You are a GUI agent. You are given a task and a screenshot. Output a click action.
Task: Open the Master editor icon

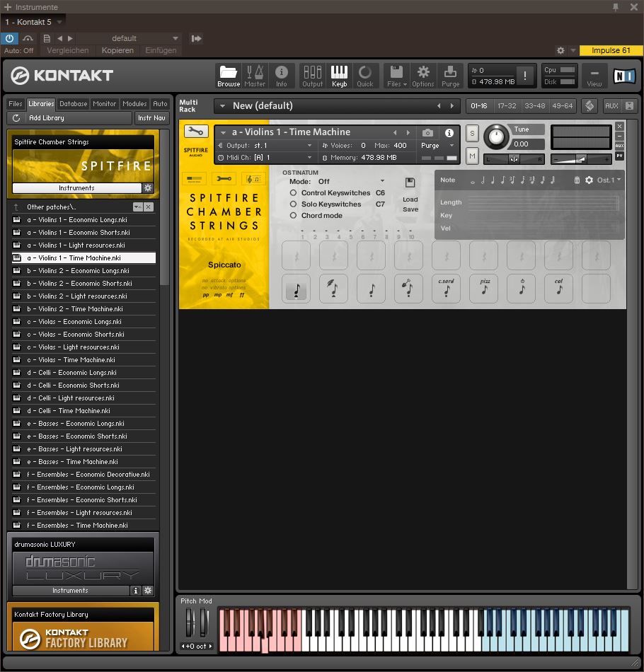[x=255, y=76]
